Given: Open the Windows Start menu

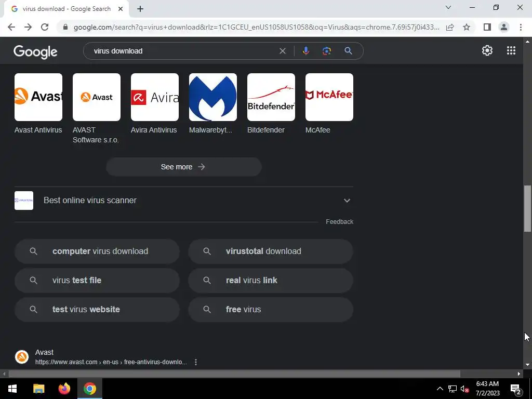Looking at the screenshot, I should tap(12, 389).
